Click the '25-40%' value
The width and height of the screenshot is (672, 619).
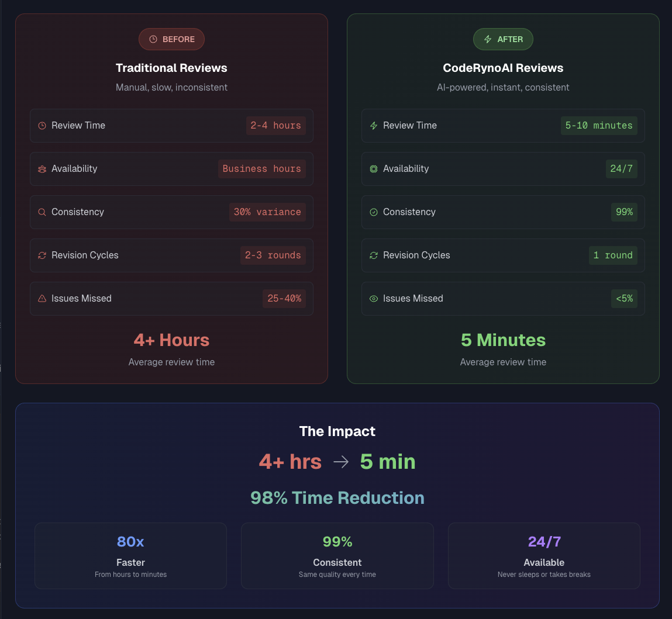click(x=284, y=299)
